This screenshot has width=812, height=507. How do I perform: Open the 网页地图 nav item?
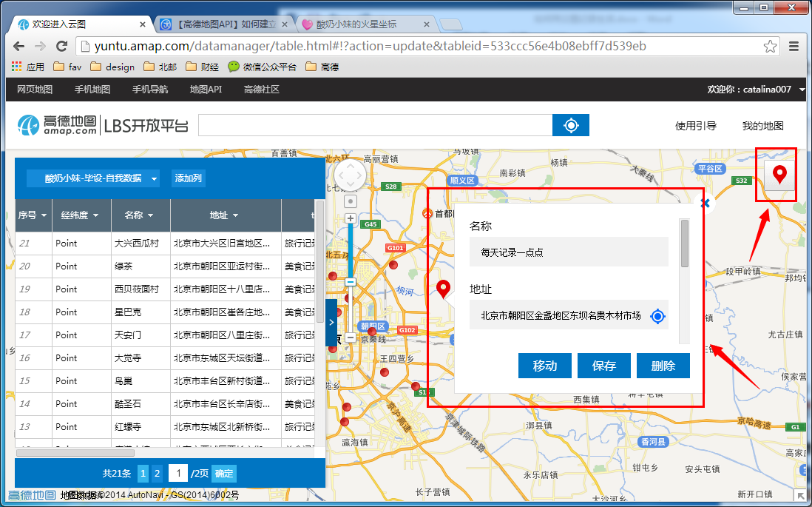point(35,89)
